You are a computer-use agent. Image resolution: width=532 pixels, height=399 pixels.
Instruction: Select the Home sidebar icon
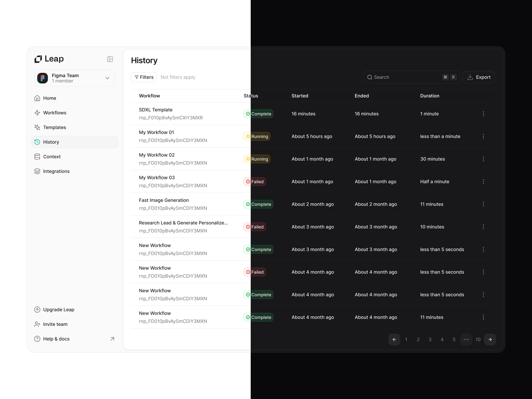coord(38,98)
